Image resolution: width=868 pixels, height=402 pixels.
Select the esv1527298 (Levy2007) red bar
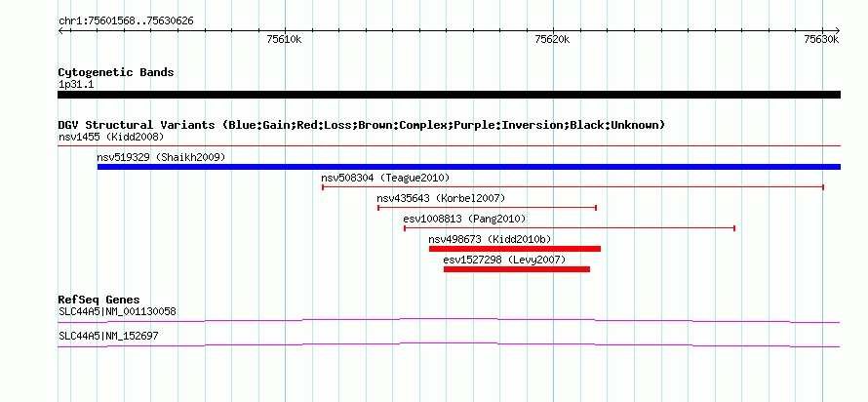[517, 269]
